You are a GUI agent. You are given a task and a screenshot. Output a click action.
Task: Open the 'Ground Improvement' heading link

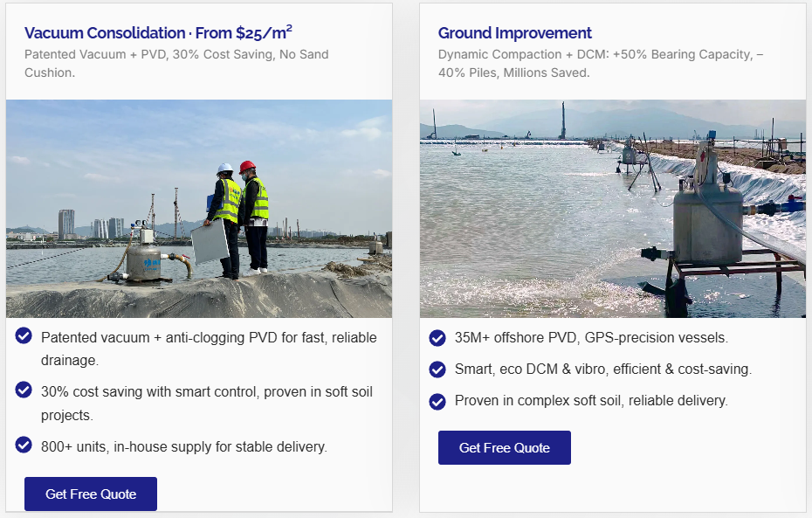coord(514,33)
